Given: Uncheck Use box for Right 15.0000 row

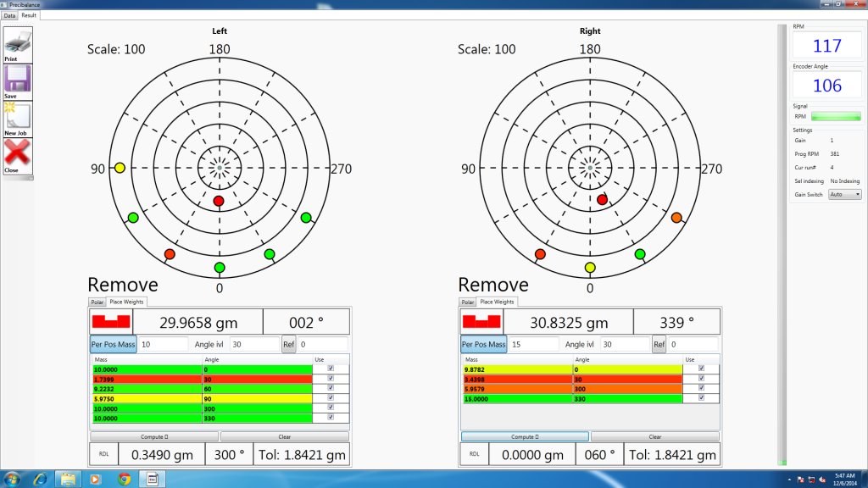Looking at the screenshot, I should (x=700, y=397).
